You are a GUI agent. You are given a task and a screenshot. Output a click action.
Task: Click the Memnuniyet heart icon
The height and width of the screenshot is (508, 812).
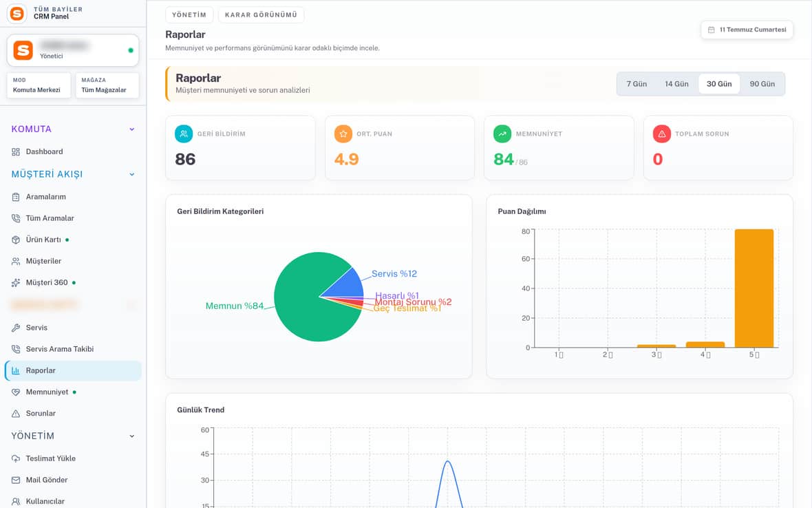tap(16, 392)
